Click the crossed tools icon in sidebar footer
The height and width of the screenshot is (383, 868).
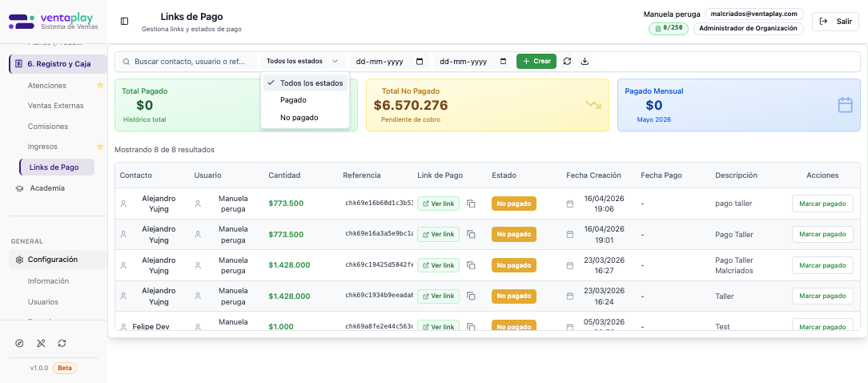click(x=40, y=343)
